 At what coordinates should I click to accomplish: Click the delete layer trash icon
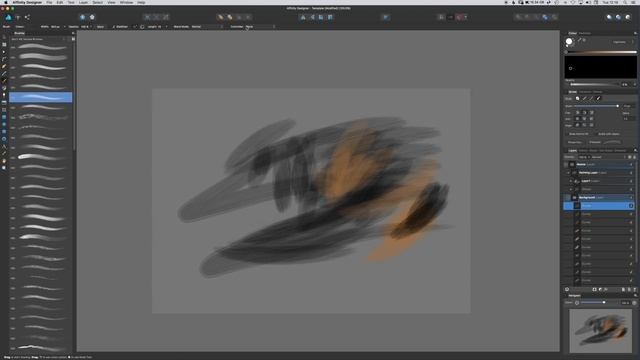(634, 289)
